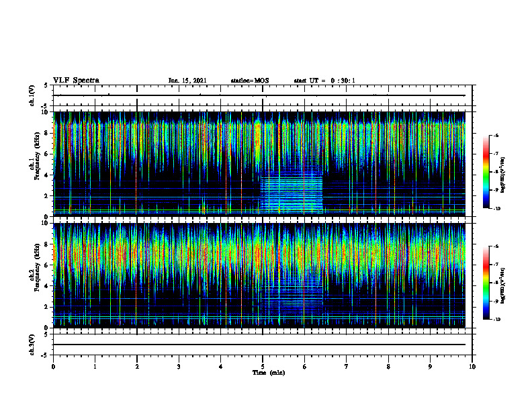Click the time axis tick label "3"
Screen dimensions: 532x411
click(179, 367)
